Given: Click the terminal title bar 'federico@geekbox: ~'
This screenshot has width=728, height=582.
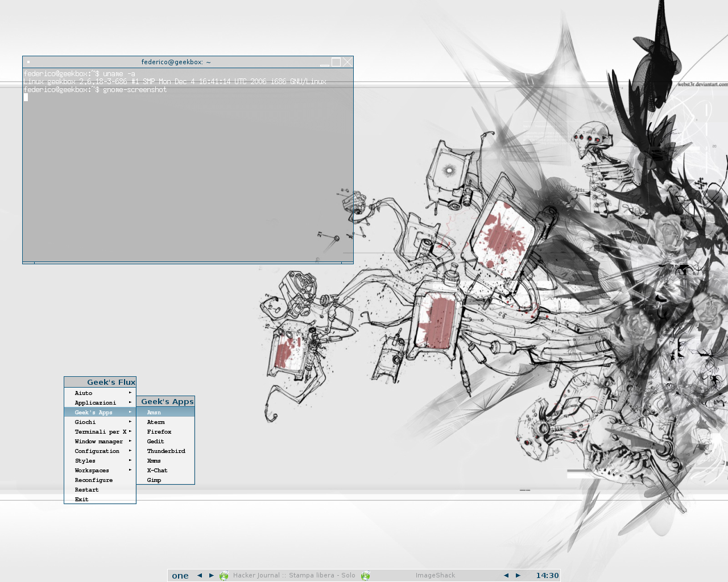Looking at the screenshot, I should [176, 62].
